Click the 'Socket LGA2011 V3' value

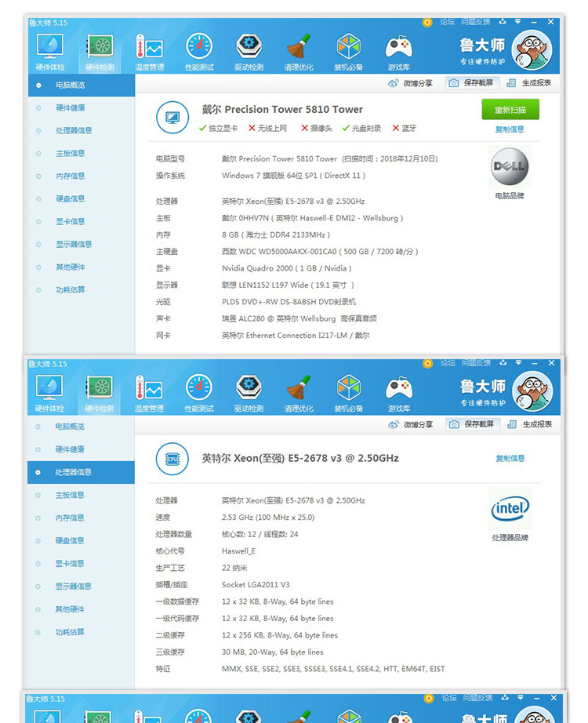point(256,585)
